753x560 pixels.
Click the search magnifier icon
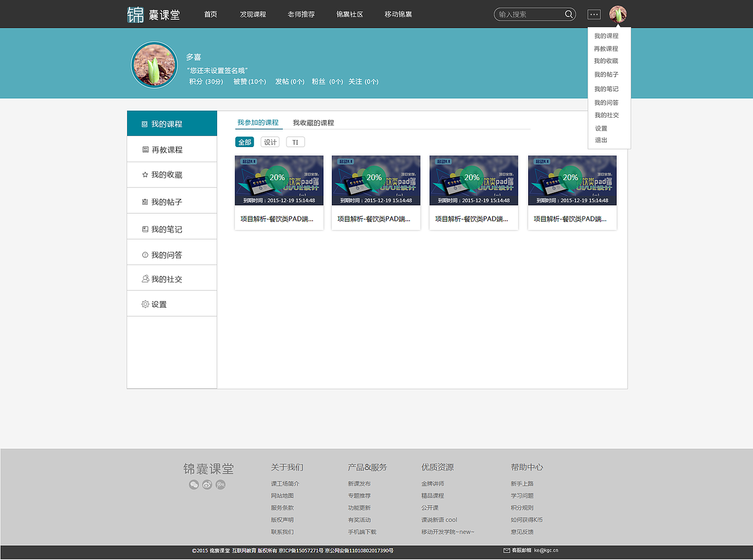pos(568,14)
